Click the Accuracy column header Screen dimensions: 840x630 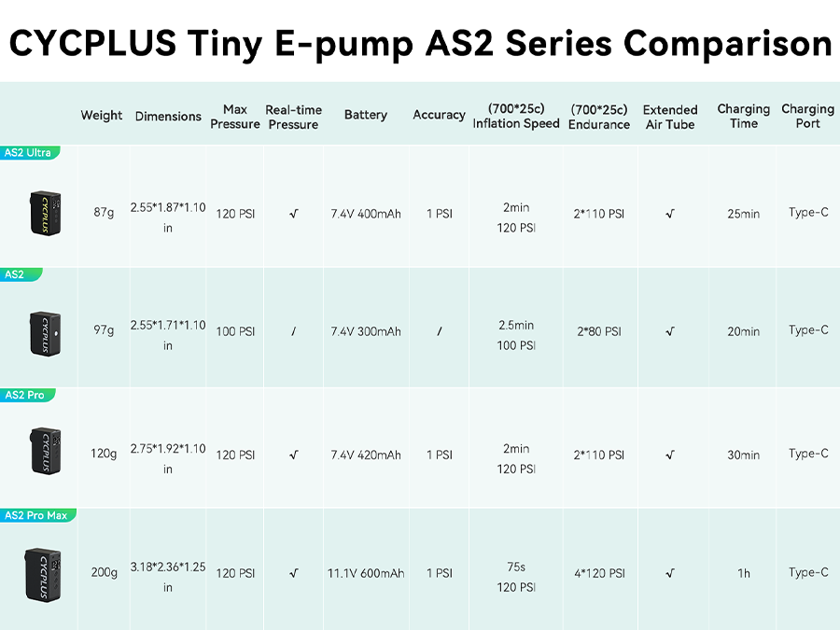pyautogui.click(x=439, y=115)
